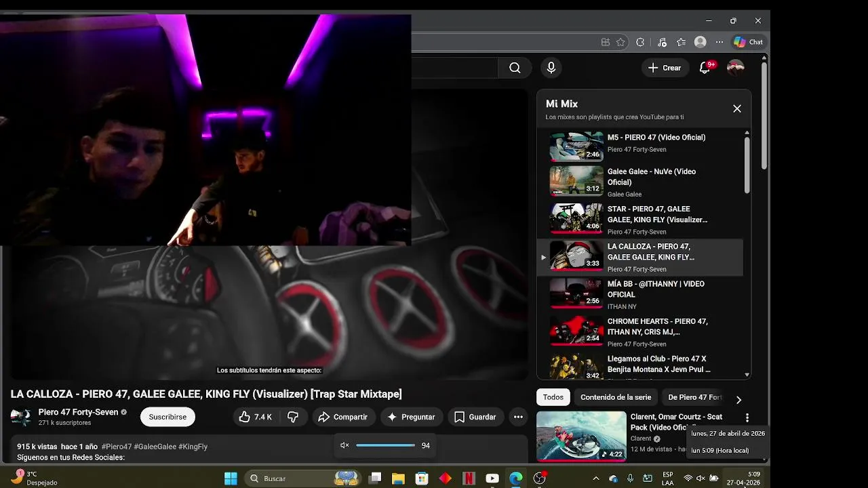
Task: Click the Crear button
Action: [x=665, y=68]
